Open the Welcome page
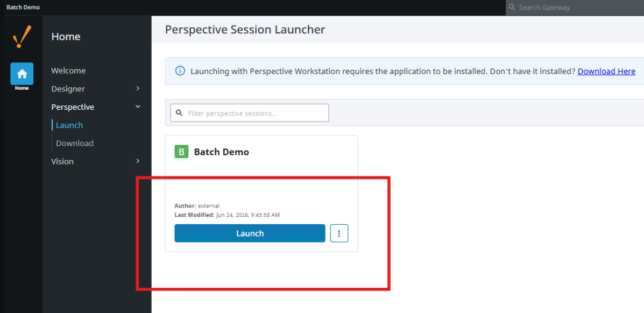 68,70
